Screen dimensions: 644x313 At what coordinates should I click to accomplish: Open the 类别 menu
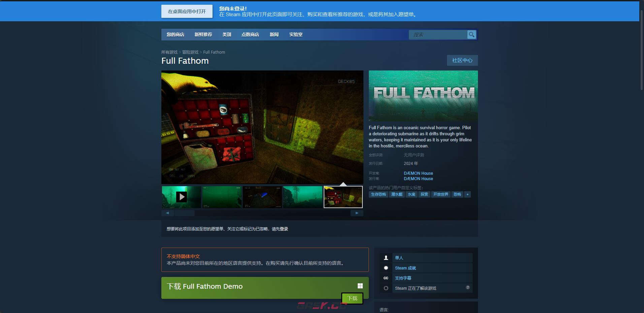(227, 34)
